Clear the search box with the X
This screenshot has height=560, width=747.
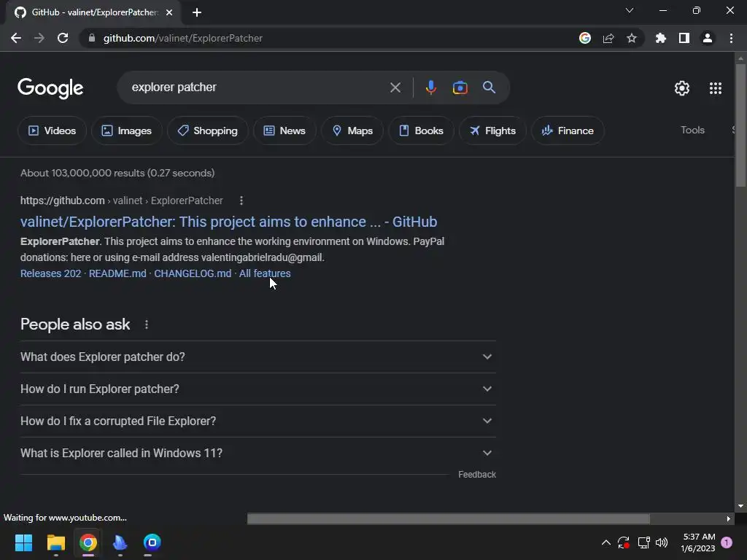tap(395, 87)
